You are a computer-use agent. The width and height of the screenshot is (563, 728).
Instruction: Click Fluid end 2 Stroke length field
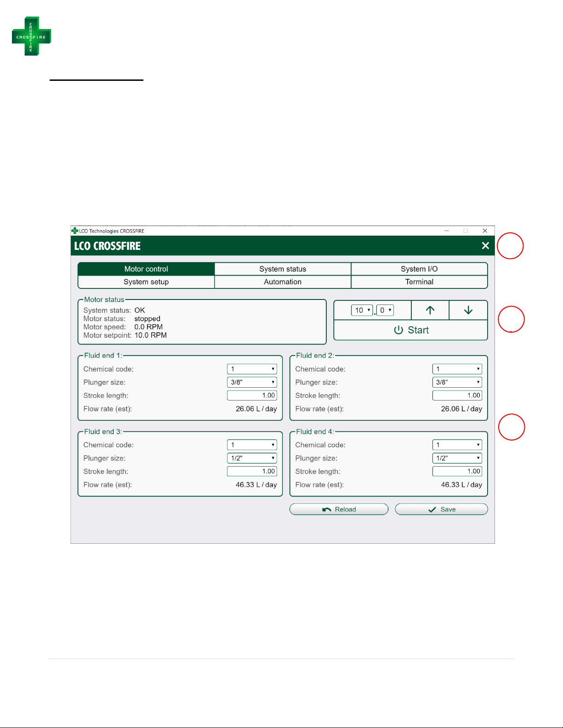pyautogui.click(x=457, y=395)
